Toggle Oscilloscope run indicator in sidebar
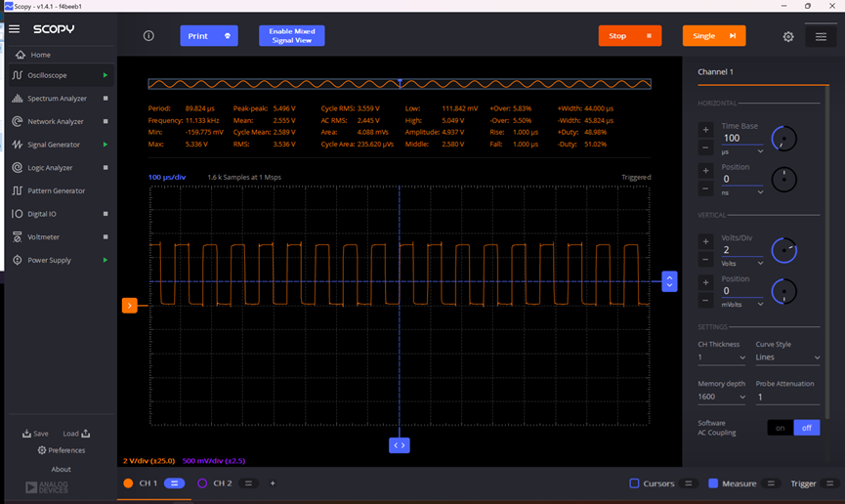845x504 pixels. tap(106, 75)
